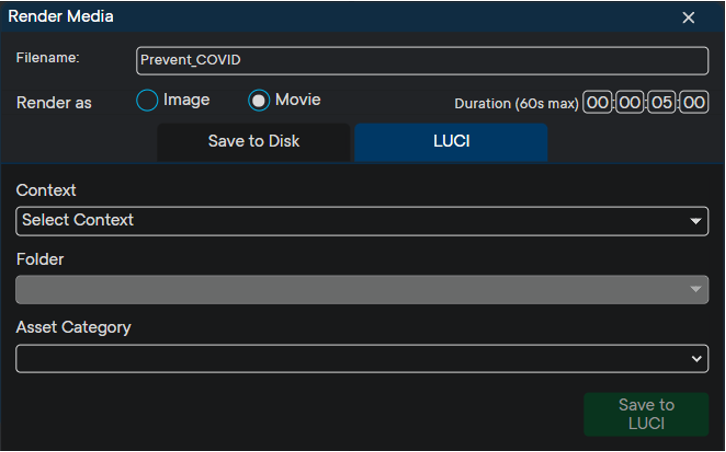Expand the Asset Category dropdown
This screenshot has height=452, width=726.
tap(362, 358)
